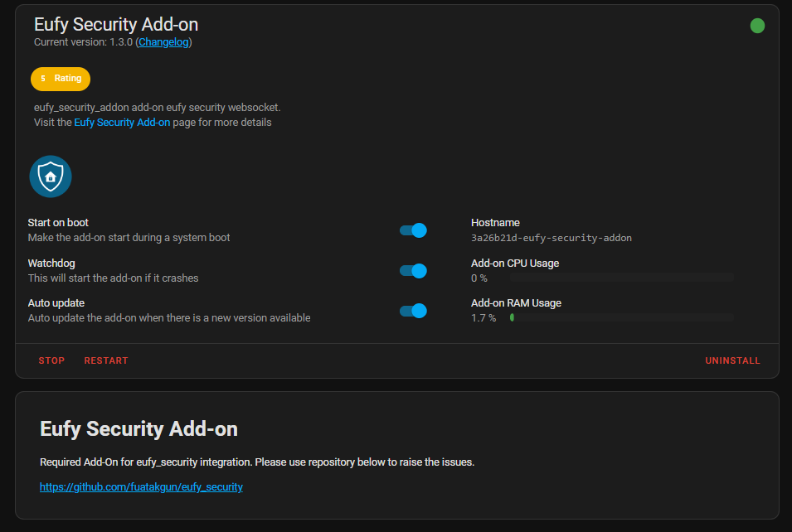The width and height of the screenshot is (792, 532).
Task: Click the yellow 5 Rating badge
Action: point(60,78)
